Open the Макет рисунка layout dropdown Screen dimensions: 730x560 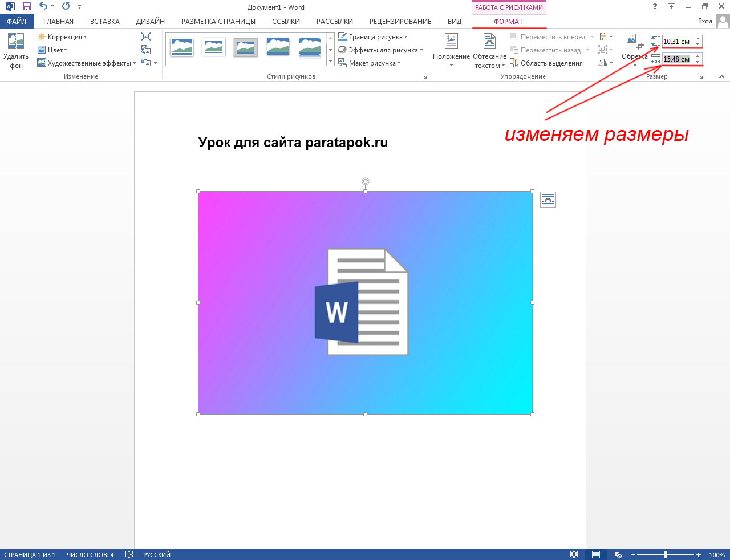tap(370, 63)
